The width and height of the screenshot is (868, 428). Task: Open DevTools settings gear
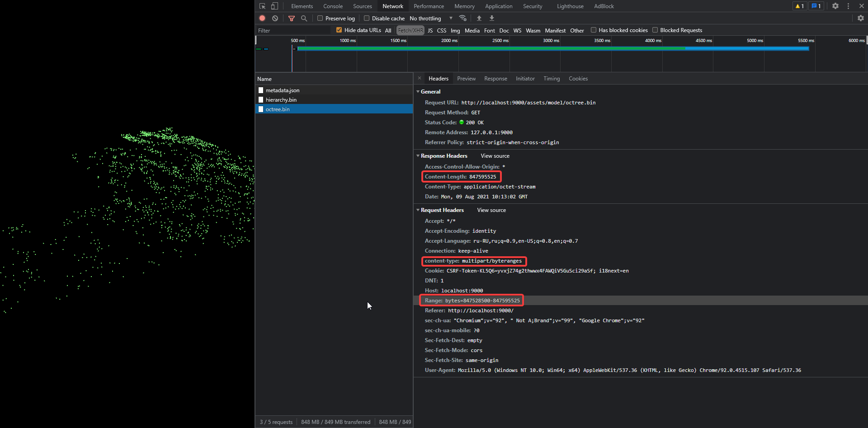[x=835, y=6]
